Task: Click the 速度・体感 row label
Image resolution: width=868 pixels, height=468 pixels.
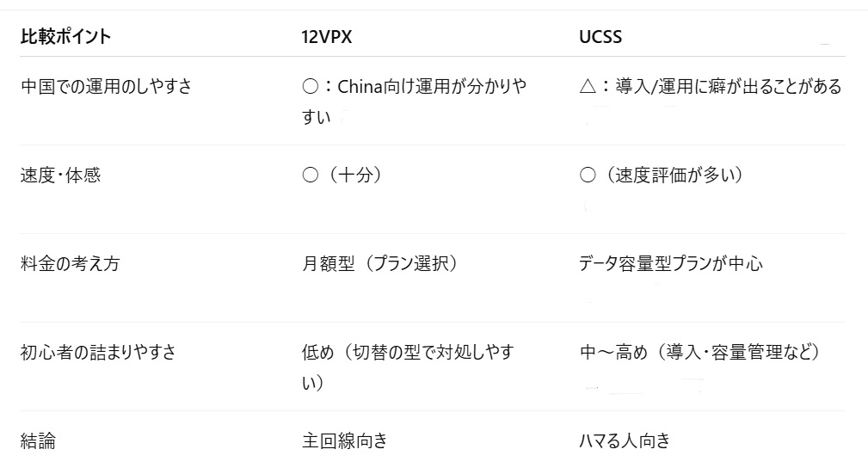Action: pyautogui.click(x=60, y=175)
